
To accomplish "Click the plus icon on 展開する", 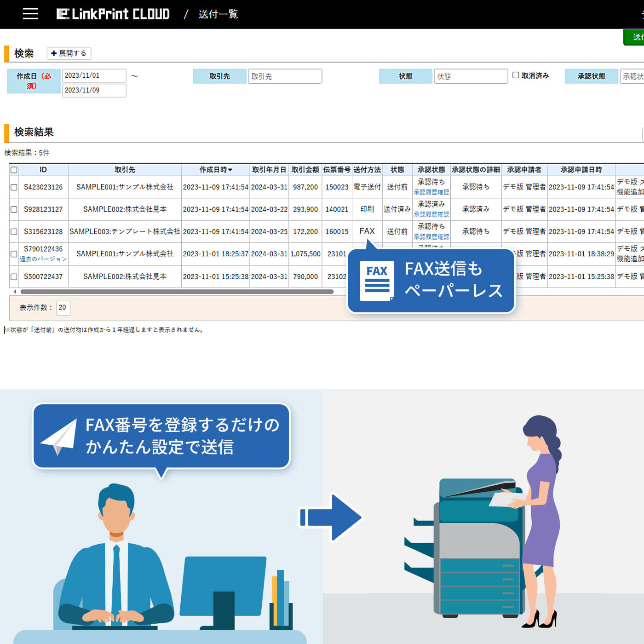I will click(x=54, y=53).
